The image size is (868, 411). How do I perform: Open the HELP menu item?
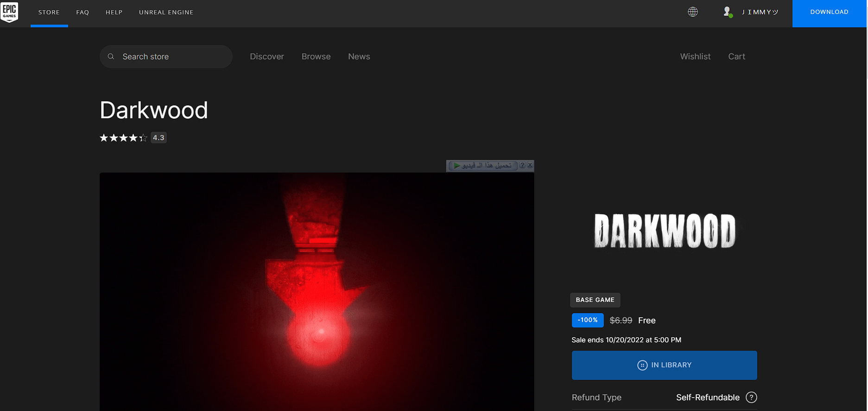(x=114, y=13)
